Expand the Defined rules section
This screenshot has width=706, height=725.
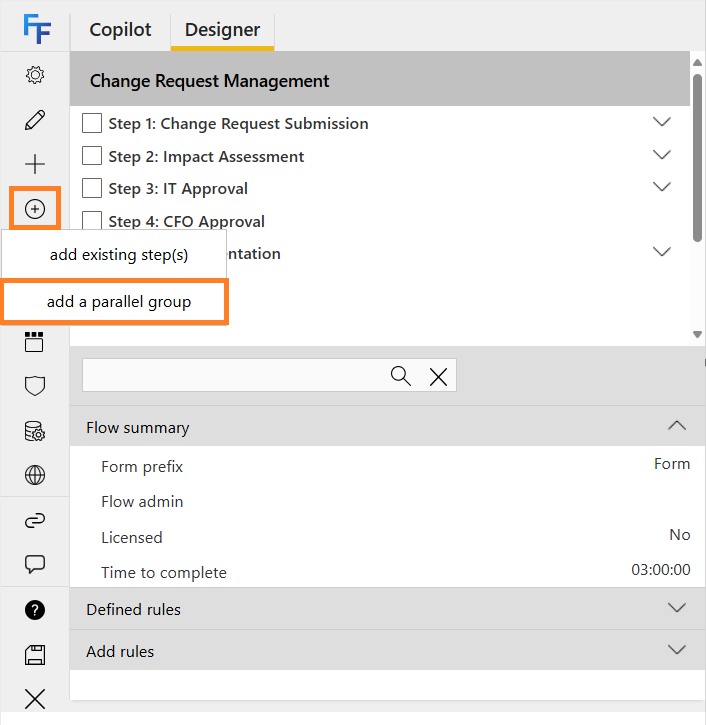[x=677, y=608]
